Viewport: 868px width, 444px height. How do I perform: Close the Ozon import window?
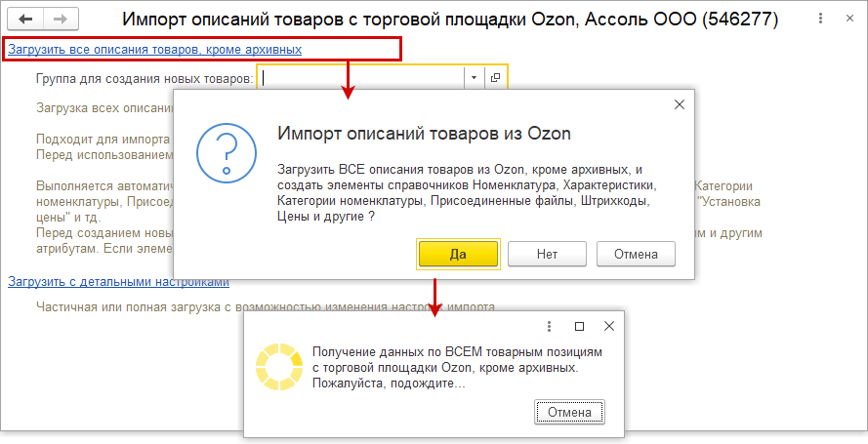(x=849, y=19)
